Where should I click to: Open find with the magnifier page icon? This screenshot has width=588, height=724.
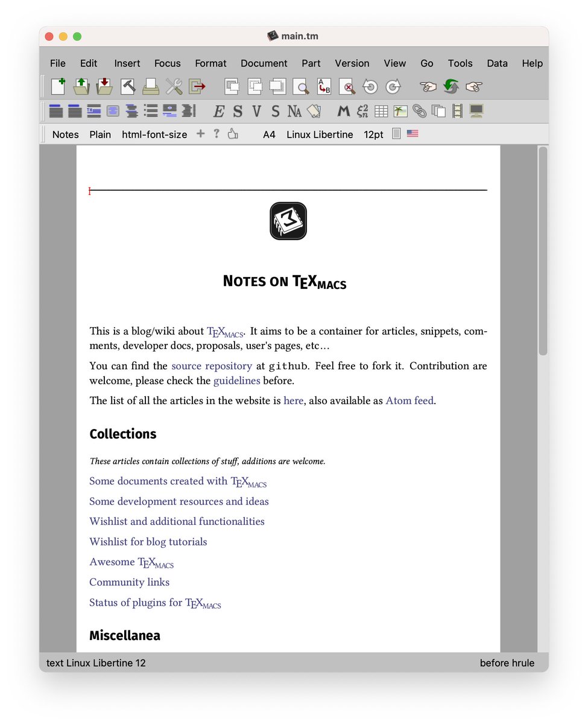click(x=301, y=87)
